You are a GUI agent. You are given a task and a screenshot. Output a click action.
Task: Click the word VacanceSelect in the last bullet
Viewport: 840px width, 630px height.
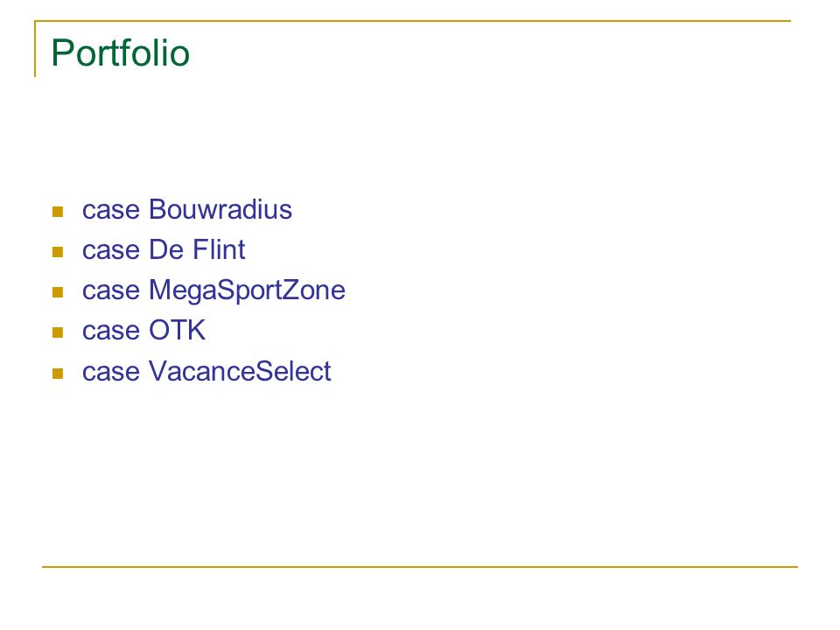pyautogui.click(x=240, y=371)
